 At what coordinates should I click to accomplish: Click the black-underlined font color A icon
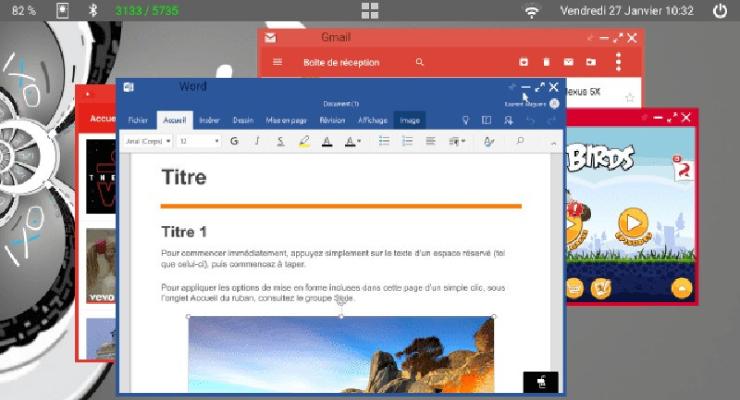(x=327, y=141)
